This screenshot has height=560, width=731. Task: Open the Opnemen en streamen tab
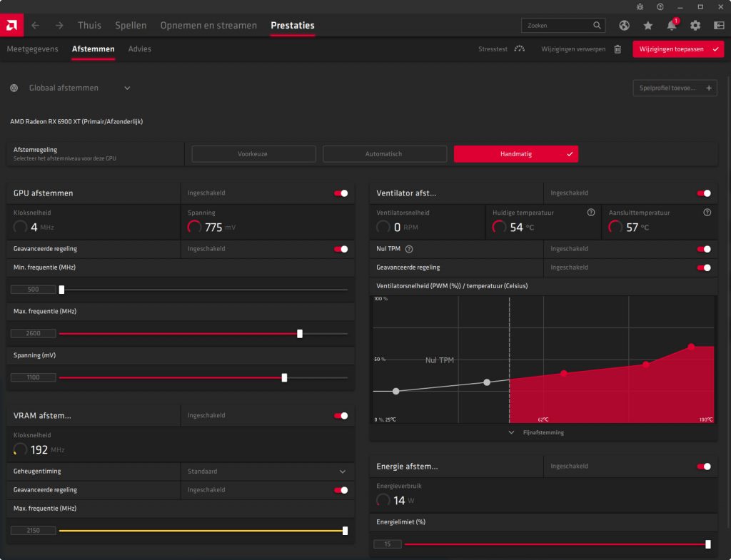coord(208,26)
